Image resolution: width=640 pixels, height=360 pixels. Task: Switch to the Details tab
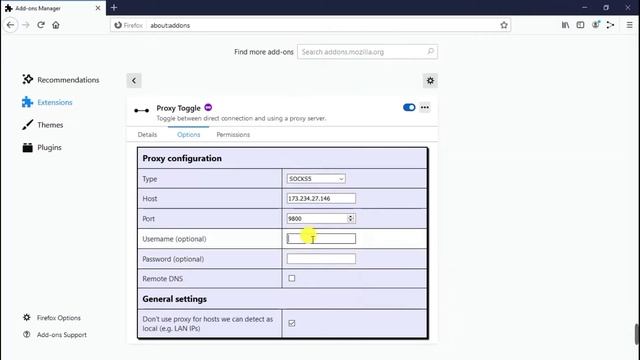tap(147, 135)
